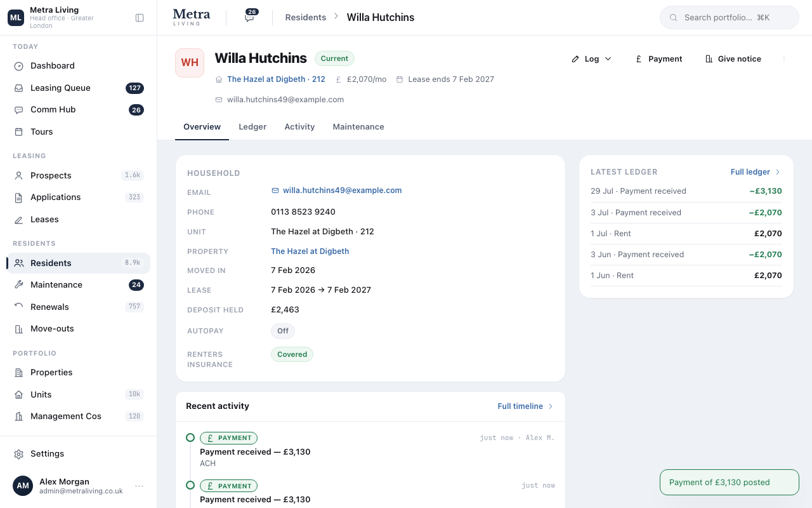Screen dimensions: 812x508
Task: Open The Hazel at Digbeth property link
Action: coord(310,251)
